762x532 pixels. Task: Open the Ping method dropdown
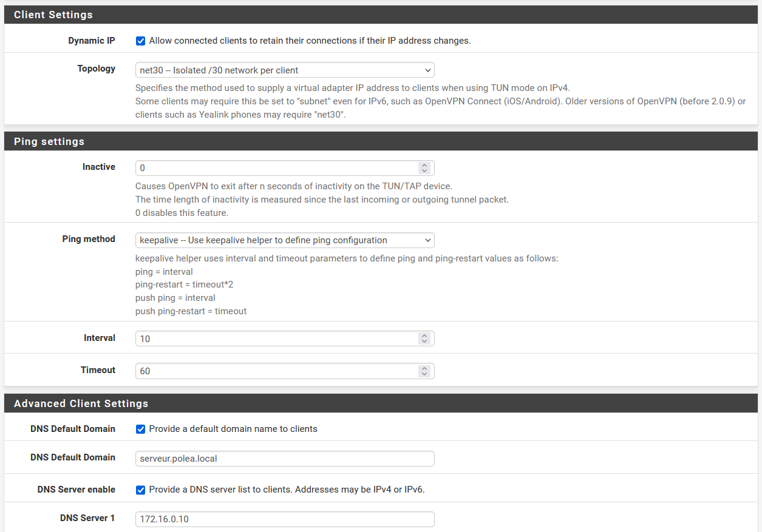(284, 240)
